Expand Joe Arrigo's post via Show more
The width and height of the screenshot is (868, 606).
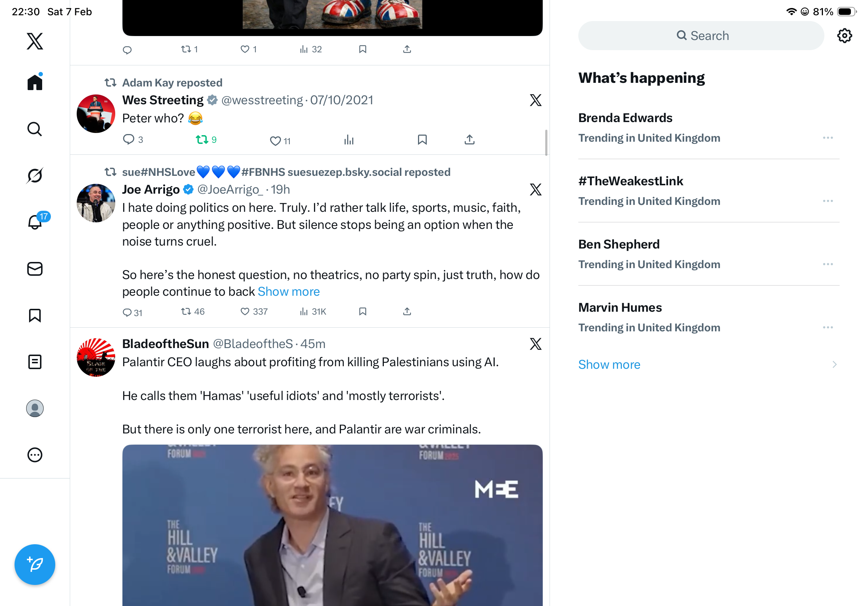point(289,292)
